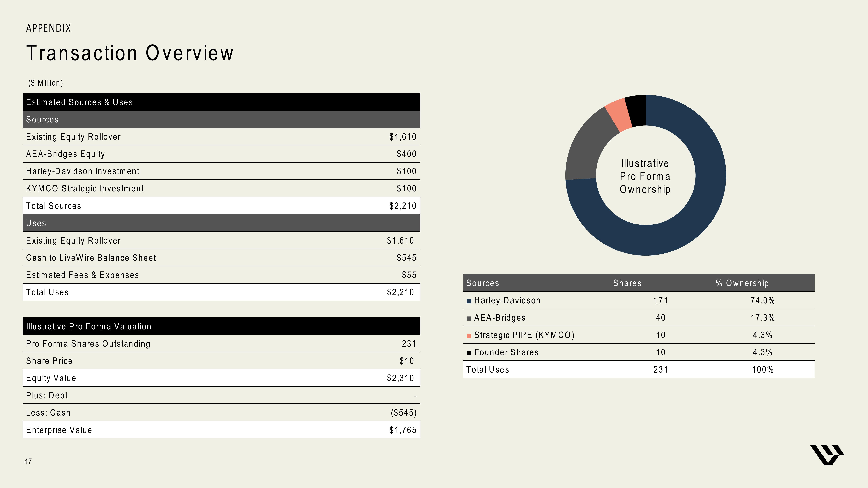Image resolution: width=868 pixels, height=488 pixels.
Task: Click Harley-Davidson navy legend swatch
Action: [469, 301]
